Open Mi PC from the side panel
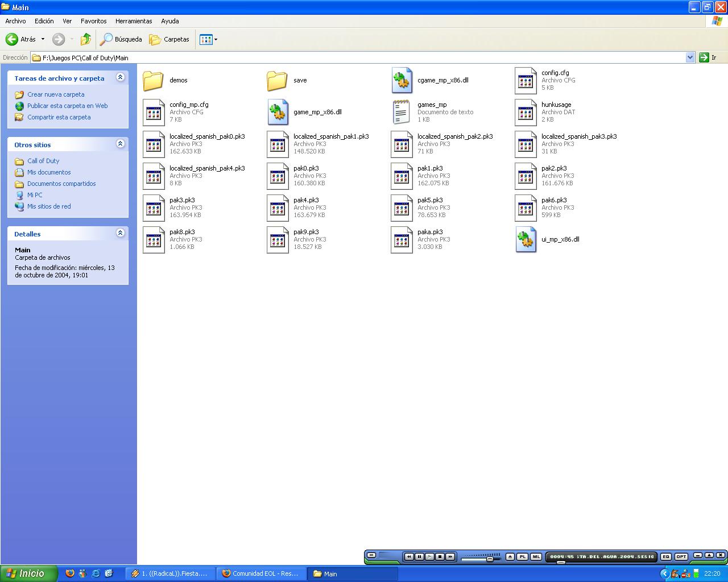 click(x=35, y=195)
